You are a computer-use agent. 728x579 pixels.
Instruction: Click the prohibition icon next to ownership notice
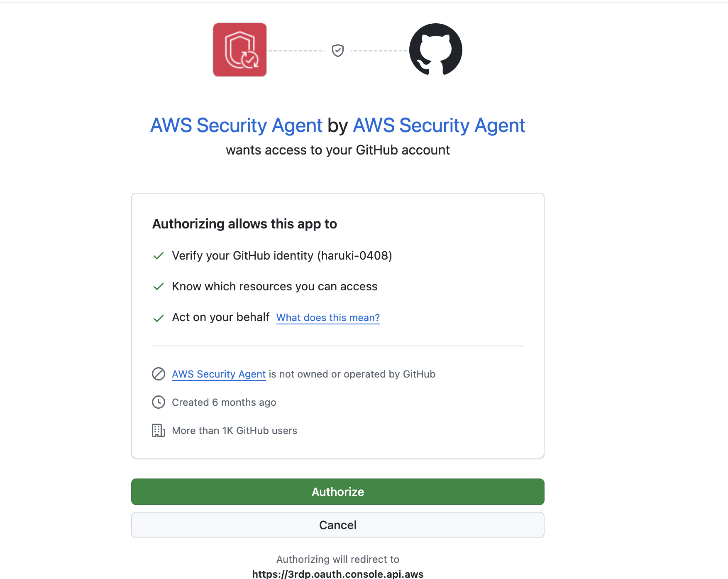[159, 374]
